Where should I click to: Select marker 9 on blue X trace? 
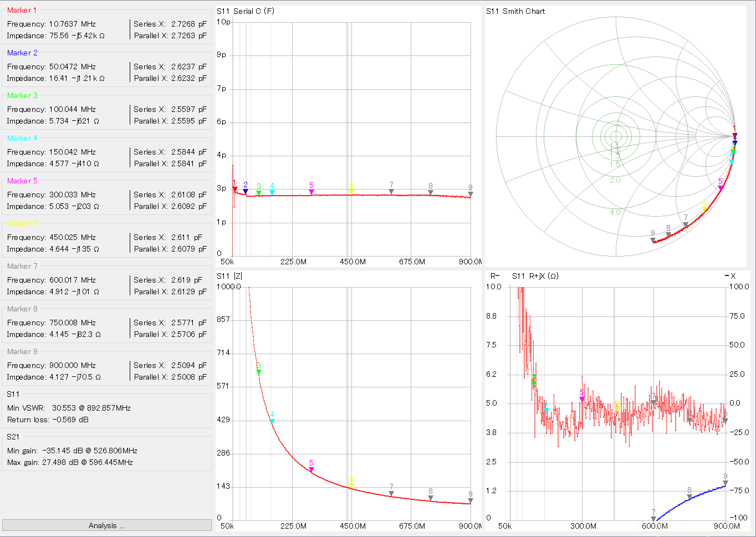[726, 483]
